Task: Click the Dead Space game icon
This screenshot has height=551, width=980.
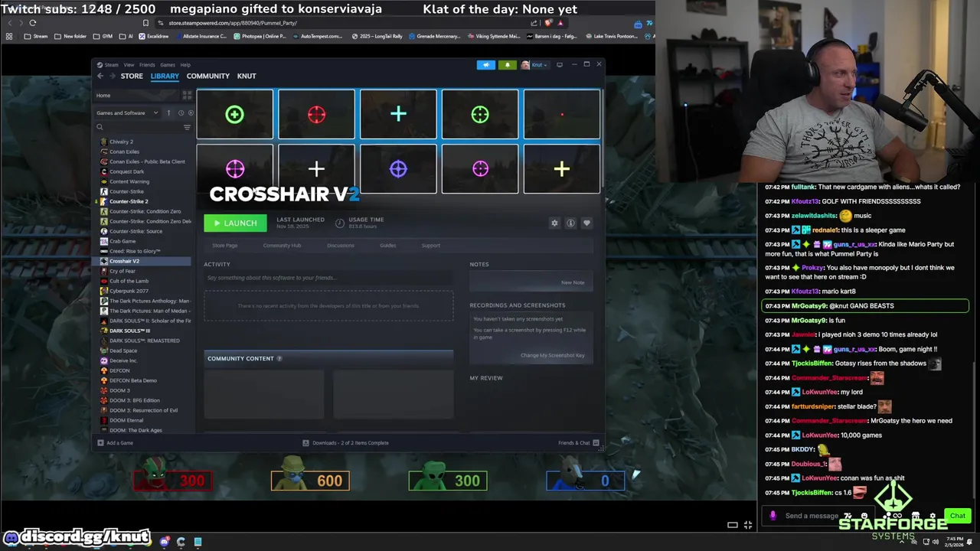Action: coord(104,350)
